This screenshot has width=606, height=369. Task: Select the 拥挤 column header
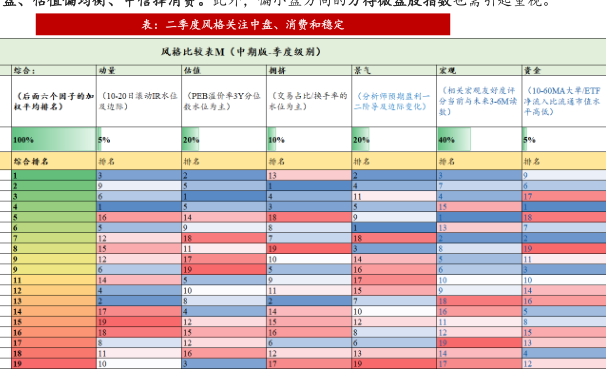pyautogui.click(x=309, y=70)
